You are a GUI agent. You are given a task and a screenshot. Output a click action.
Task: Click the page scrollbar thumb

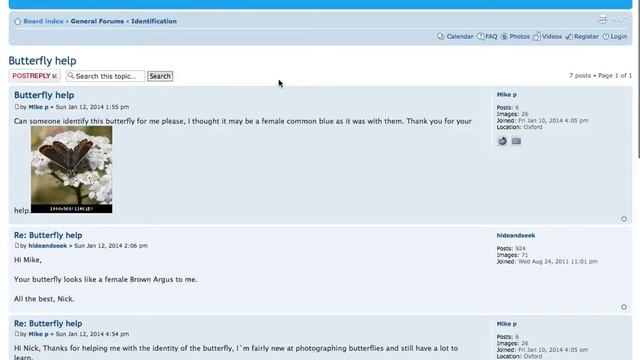coord(638,80)
